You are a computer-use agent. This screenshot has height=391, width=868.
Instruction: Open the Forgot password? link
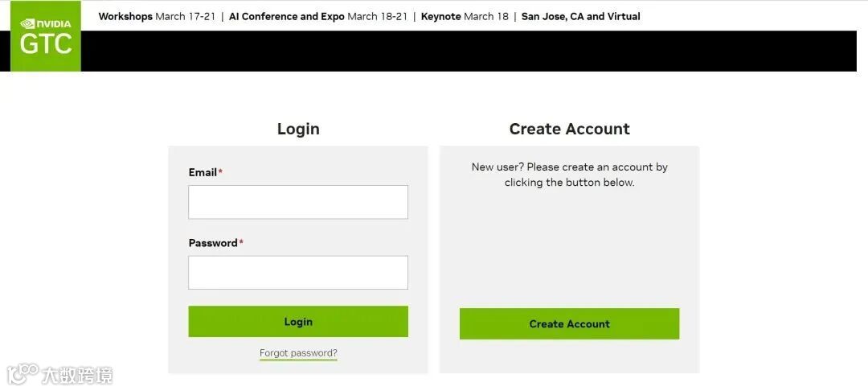[298, 353]
